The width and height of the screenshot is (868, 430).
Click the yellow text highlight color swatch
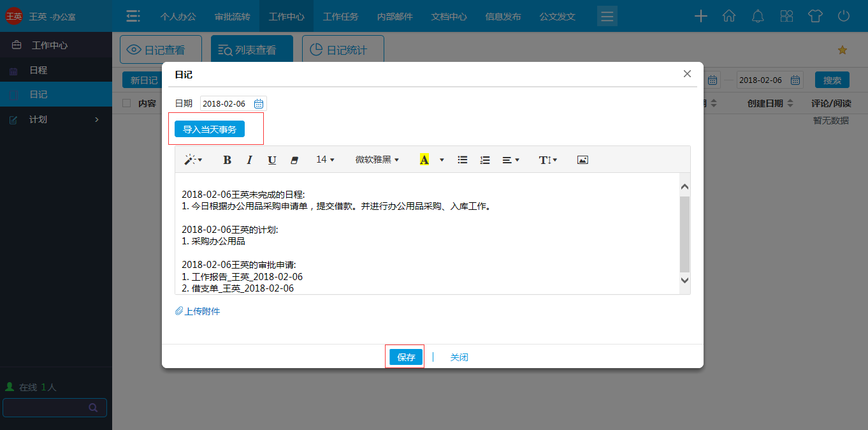tap(424, 159)
